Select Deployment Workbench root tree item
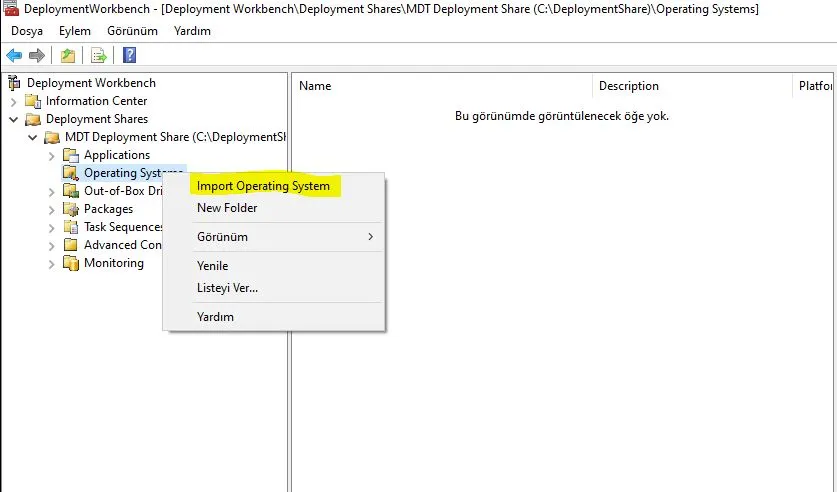 pos(91,83)
